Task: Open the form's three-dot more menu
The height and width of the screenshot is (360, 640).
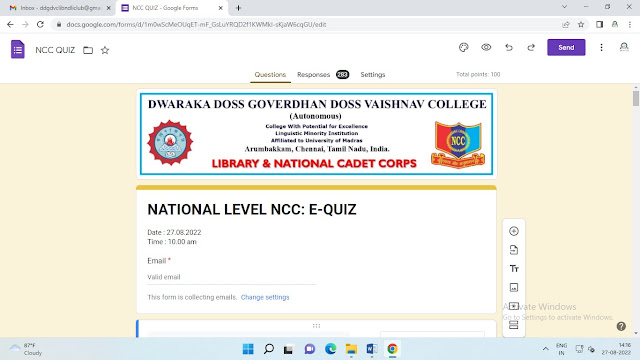Action: pyautogui.click(x=601, y=47)
